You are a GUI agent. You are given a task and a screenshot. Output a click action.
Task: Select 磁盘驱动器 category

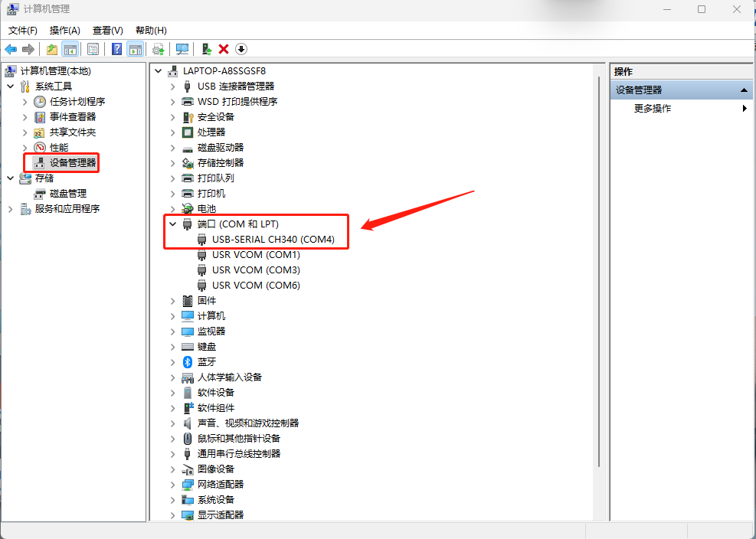coord(221,148)
